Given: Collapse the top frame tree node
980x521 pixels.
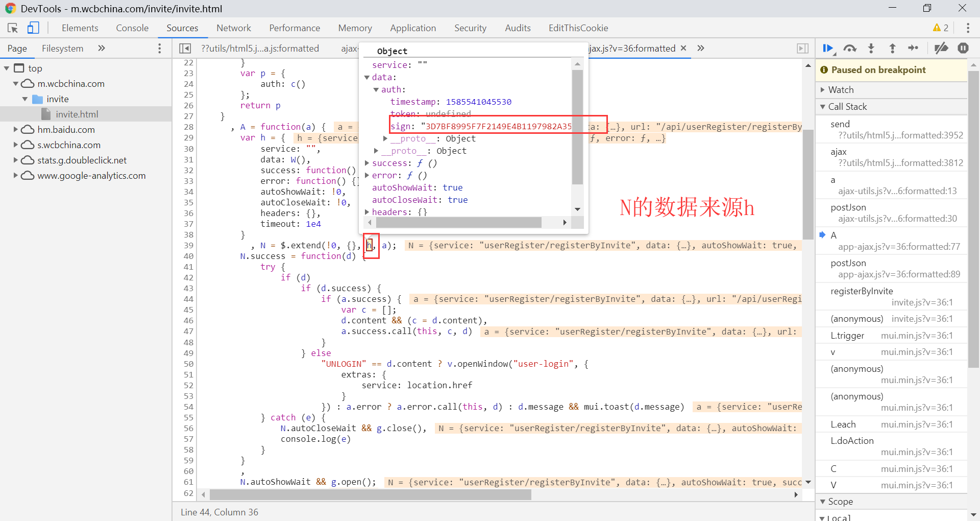Looking at the screenshot, I should (7, 68).
